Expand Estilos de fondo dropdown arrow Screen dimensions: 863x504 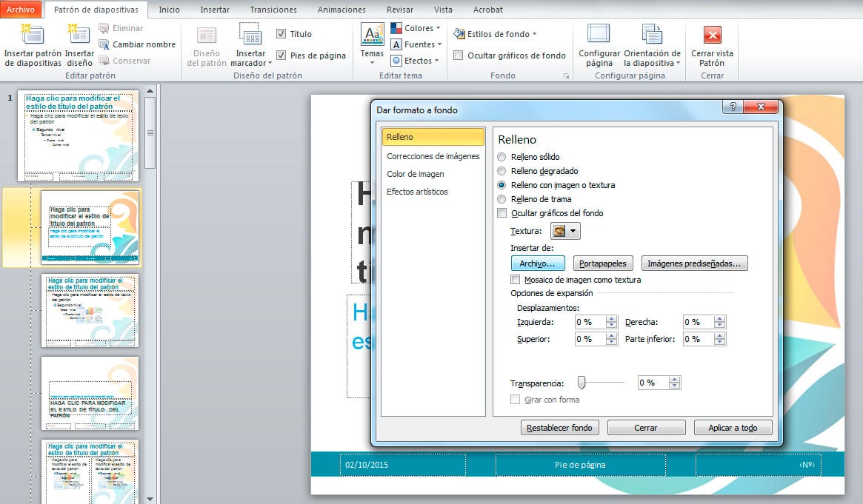click(534, 34)
